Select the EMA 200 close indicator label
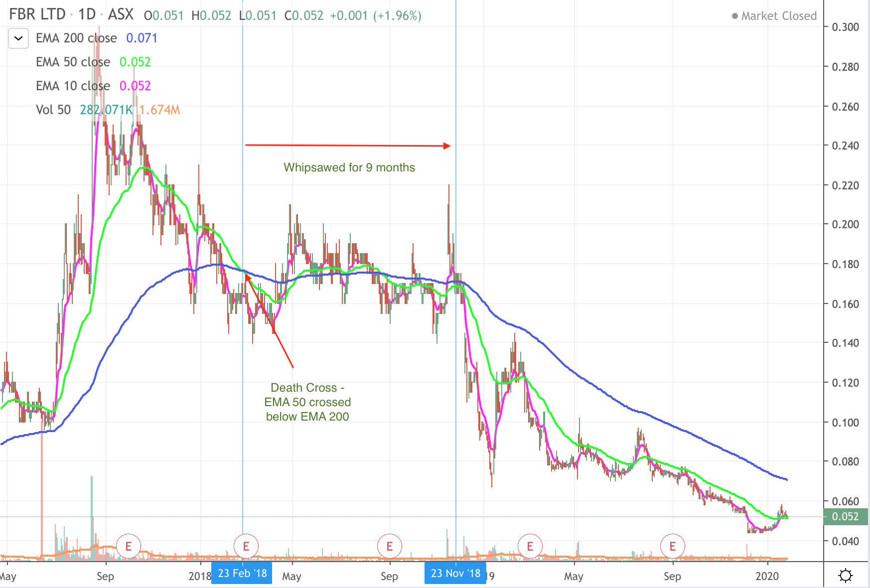The height and width of the screenshot is (588, 870). (76, 38)
